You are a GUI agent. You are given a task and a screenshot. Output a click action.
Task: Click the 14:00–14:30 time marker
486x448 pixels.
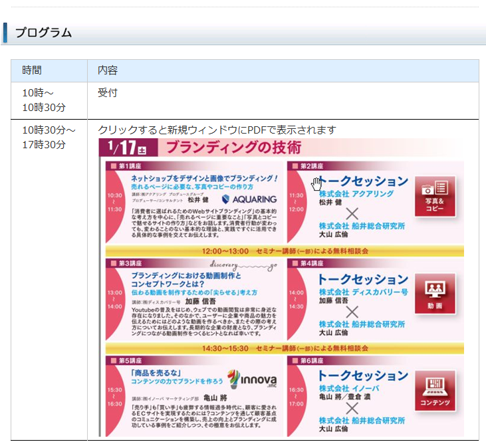pyautogui.click(x=297, y=300)
